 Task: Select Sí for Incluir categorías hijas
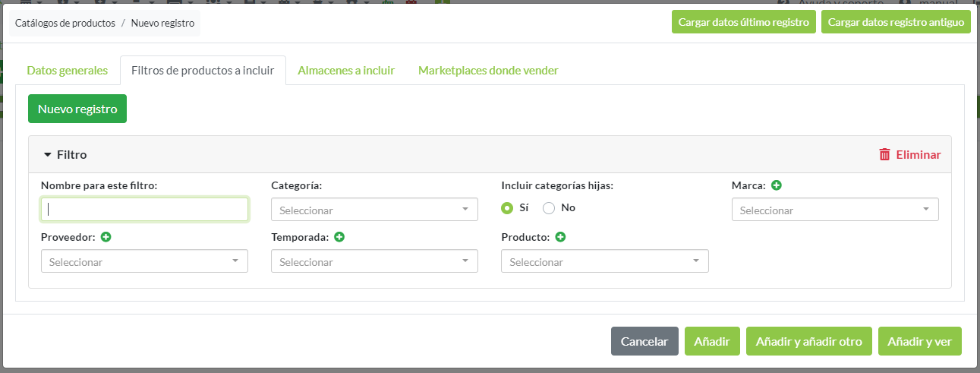coord(508,208)
